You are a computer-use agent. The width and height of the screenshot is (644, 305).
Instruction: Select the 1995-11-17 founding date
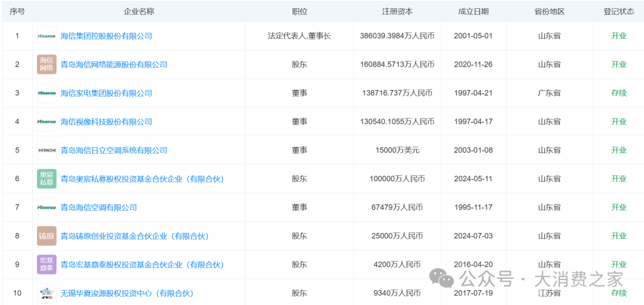(x=473, y=207)
